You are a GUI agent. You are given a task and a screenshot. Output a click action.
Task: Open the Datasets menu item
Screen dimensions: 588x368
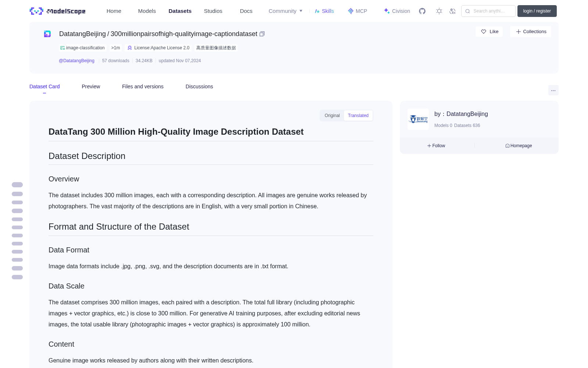click(x=180, y=11)
